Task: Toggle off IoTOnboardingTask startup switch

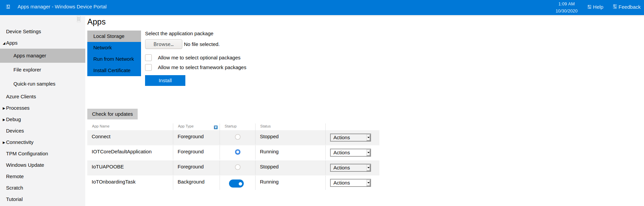Action: (236, 184)
